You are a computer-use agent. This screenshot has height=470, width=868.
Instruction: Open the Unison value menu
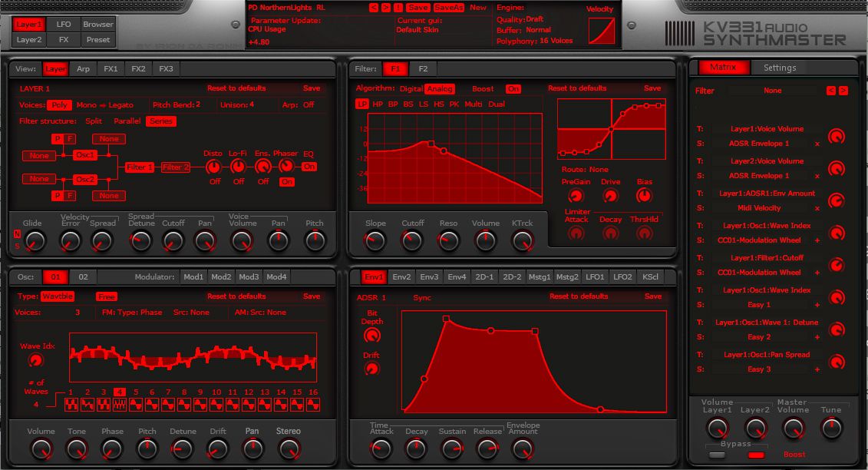[x=251, y=104]
